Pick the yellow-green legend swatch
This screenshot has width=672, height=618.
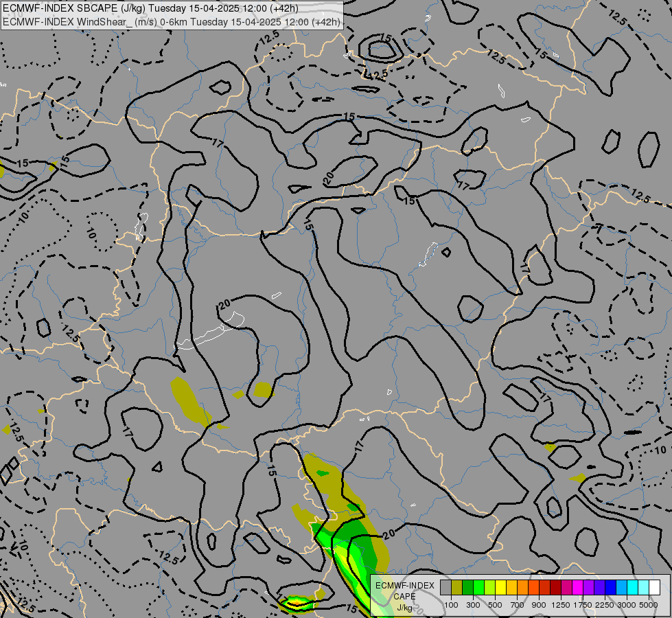[490, 587]
